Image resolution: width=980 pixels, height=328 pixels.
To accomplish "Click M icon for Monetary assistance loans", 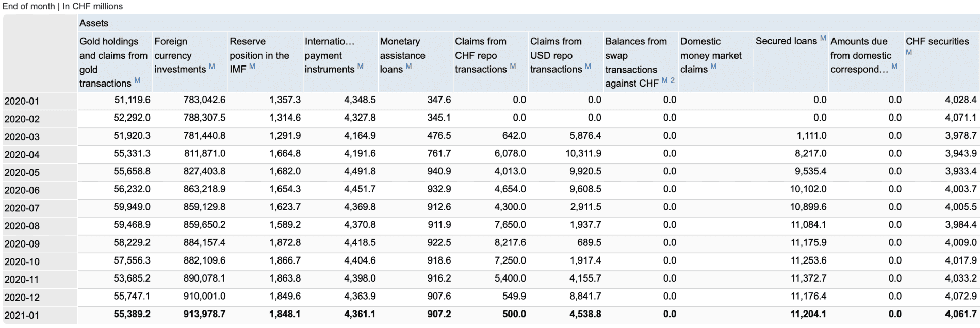I will (409, 67).
